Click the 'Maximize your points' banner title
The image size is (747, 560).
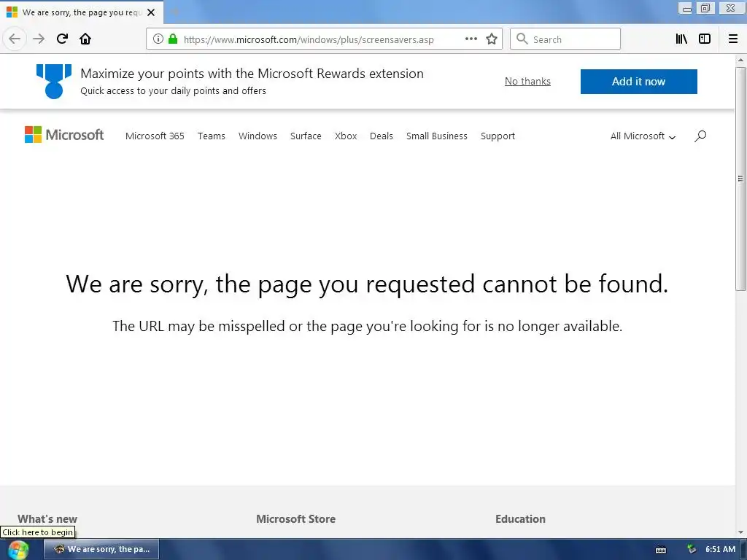(x=252, y=74)
